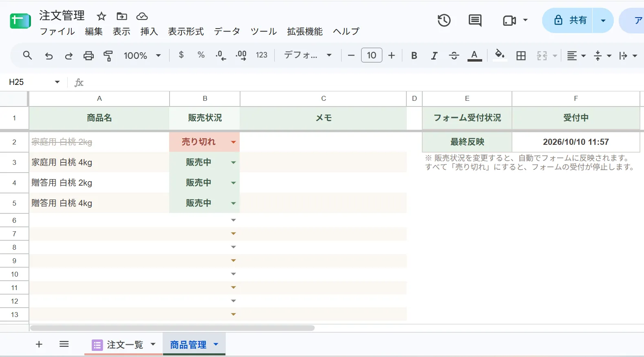Click the font size input field
Image resolution: width=644 pixels, height=357 pixels.
click(372, 55)
